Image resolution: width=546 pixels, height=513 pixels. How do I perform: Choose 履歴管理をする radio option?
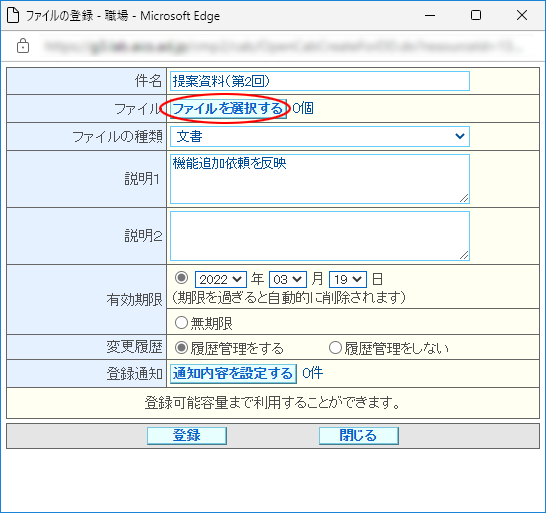pyautogui.click(x=181, y=348)
